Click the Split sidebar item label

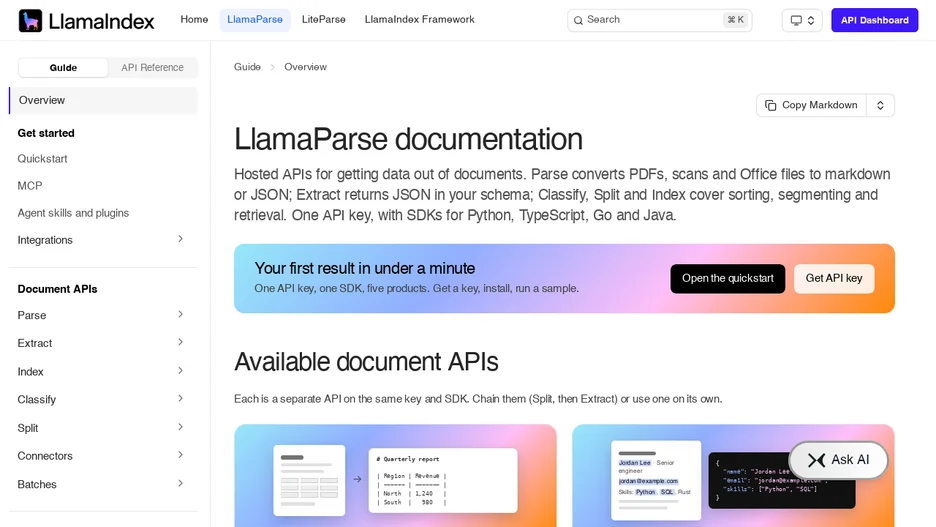tap(27, 428)
